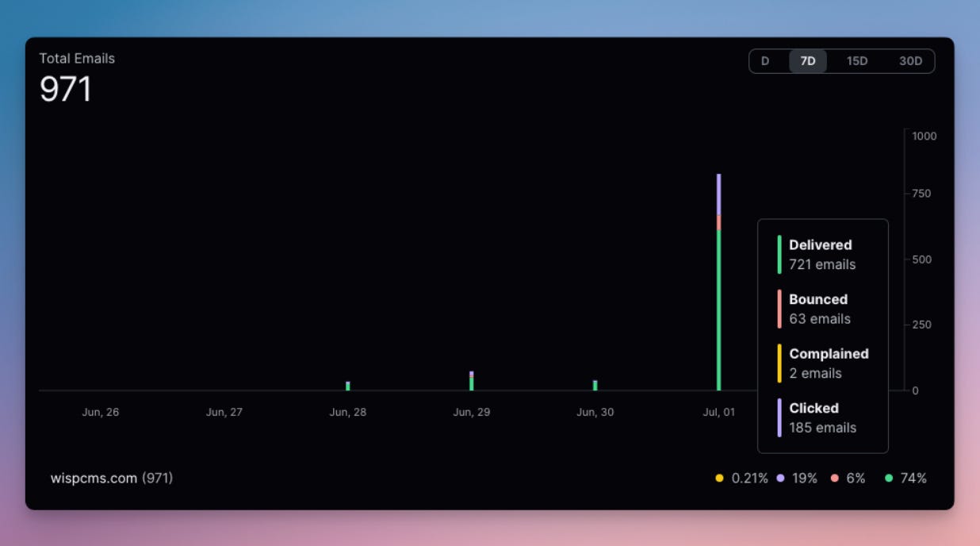Click the Jun 29 bar in chart
The width and height of the screenshot is (980, 546).
[x=472, y=381]
